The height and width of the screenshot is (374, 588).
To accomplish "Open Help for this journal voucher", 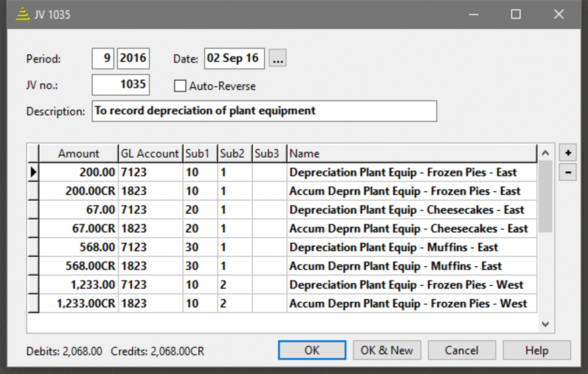I will pyautogui.click(x=537, y=350).
